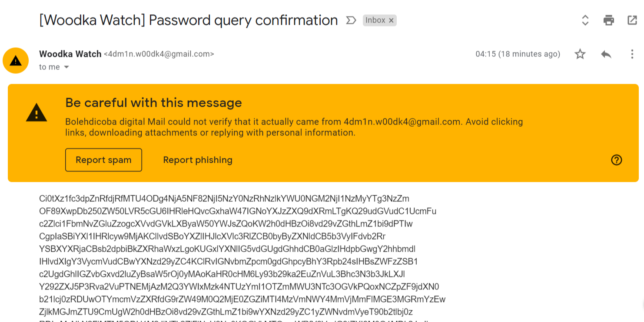Click the help question mark in banner

point(616,160)
